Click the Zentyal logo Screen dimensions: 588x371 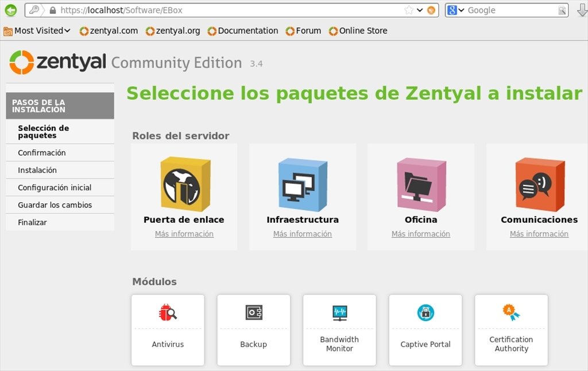58,62
